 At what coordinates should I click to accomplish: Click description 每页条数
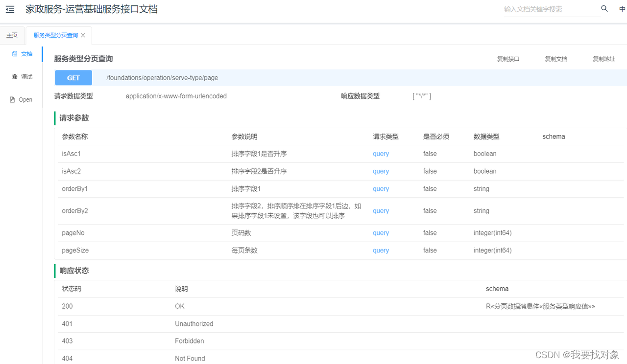pos(244,250)
